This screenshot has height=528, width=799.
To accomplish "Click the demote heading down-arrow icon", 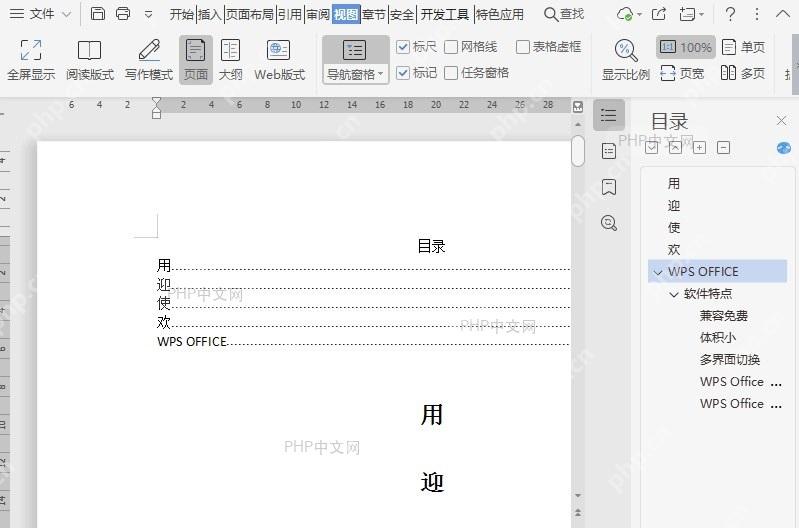I will tap(652, 148).
